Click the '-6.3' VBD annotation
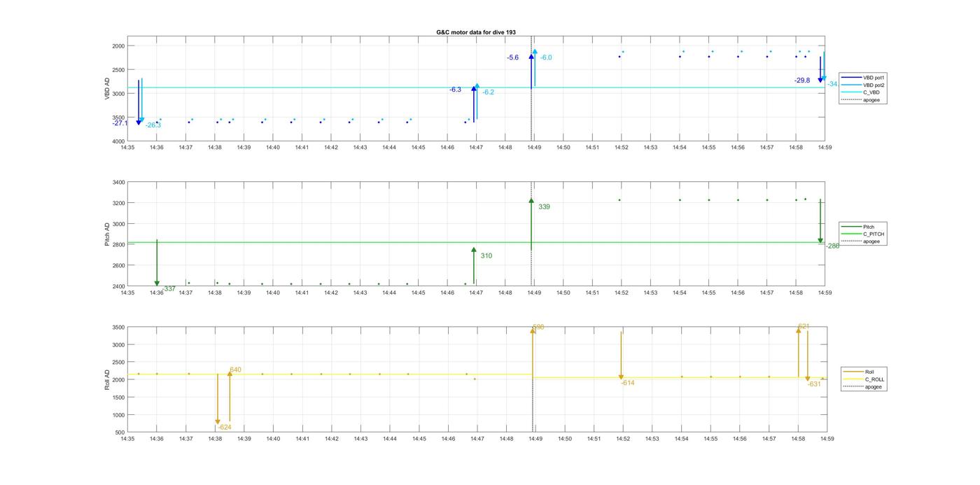980x485 pixels. 456,90
